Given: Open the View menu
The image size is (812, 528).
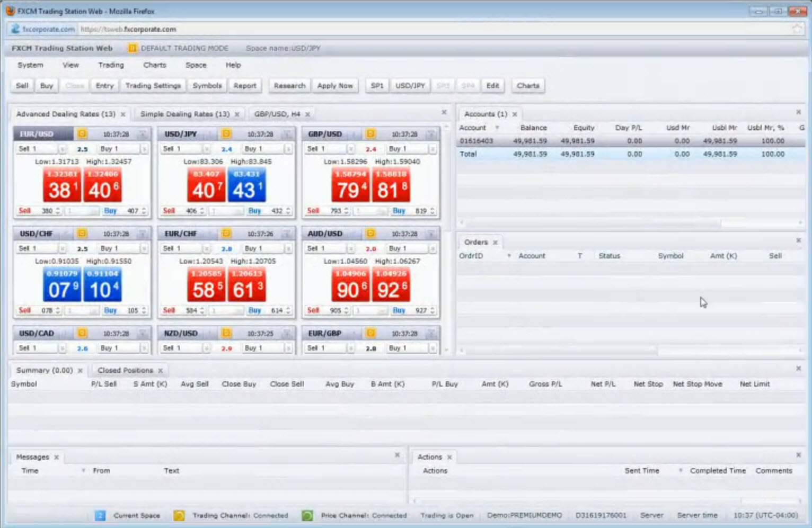Looking at the screenshot, I should click(70, 65).
